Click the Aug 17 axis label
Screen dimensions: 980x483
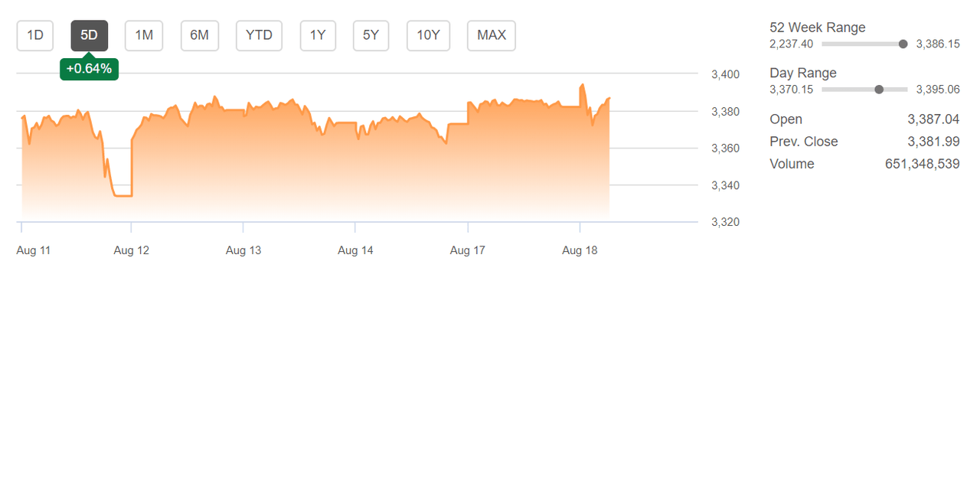click(x=468, y=250)
